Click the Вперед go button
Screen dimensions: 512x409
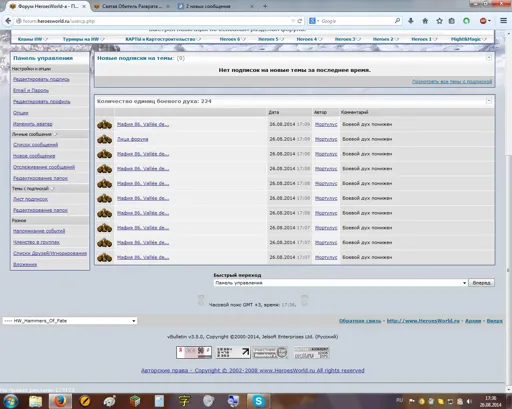481,283
